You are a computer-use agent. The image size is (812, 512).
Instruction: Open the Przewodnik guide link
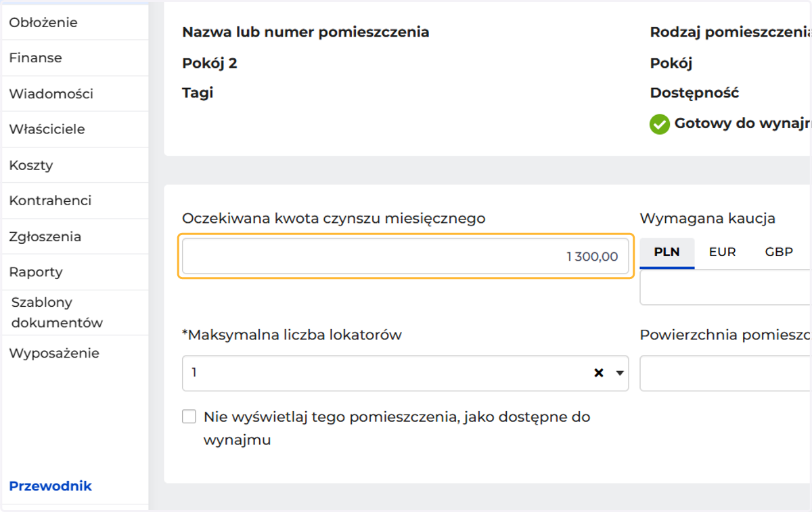pos(50,486)
